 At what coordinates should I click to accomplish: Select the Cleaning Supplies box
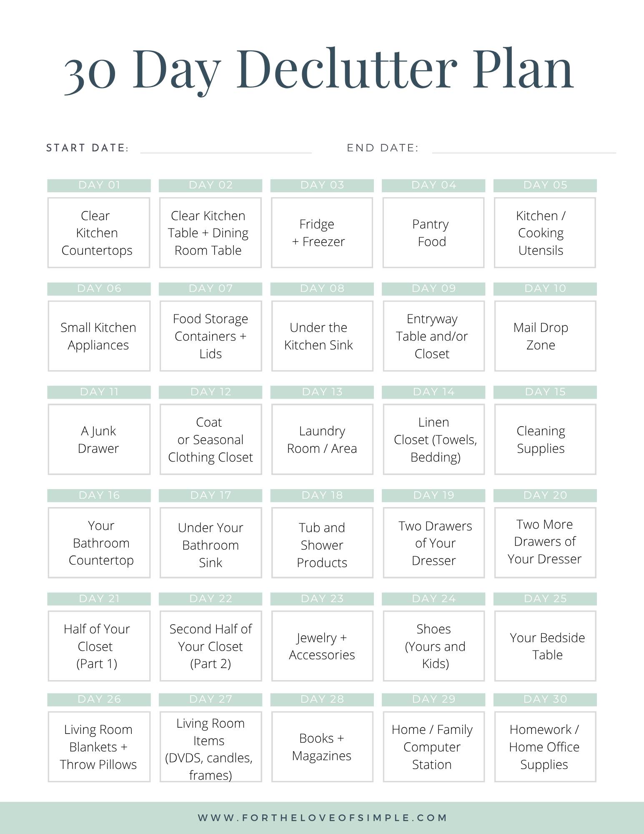click(545, 440)
